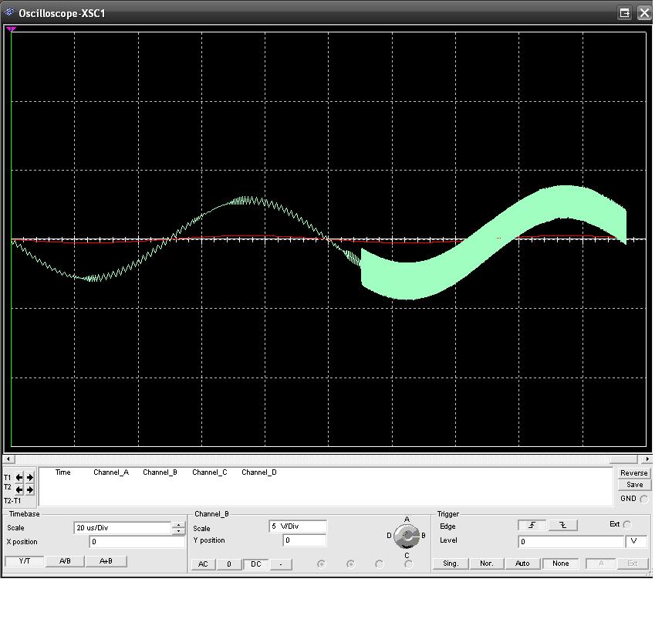Image resolution: width=672 pixels, height=633 pixels.
Task: Select trigger source Ext button
Action: pos(633,564)
